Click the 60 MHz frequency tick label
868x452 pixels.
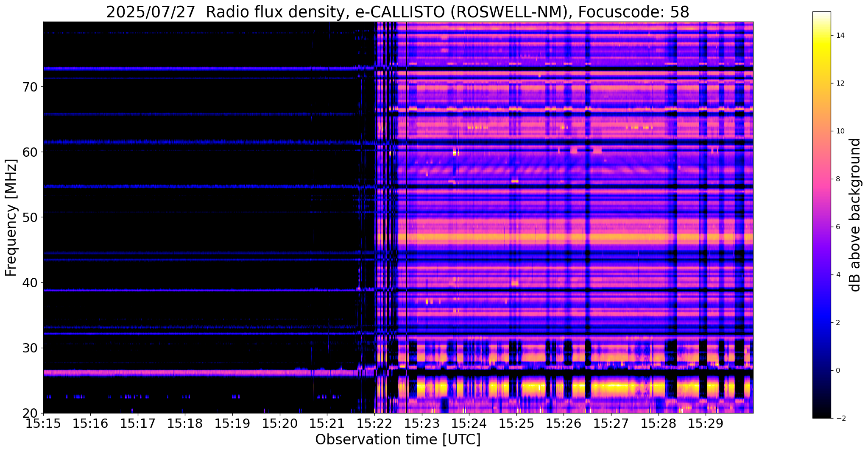point(30,152)
